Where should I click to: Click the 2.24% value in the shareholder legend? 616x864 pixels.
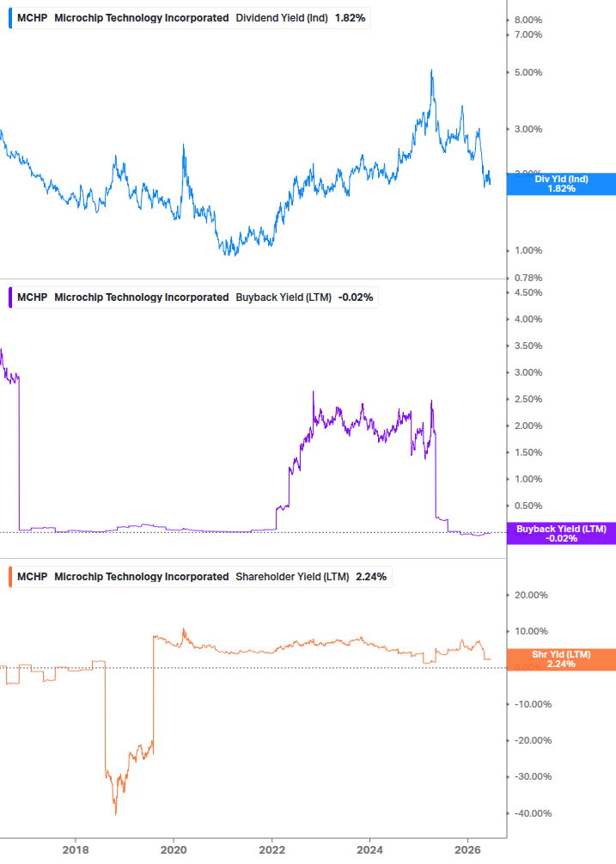371,577
